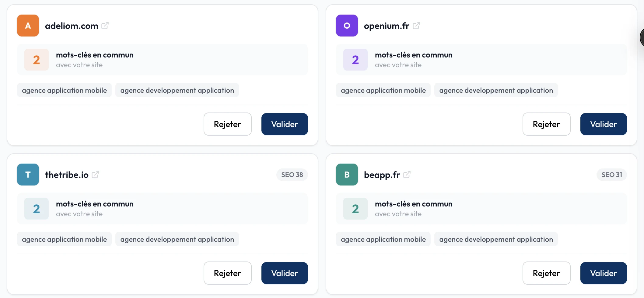This screenshot has height=298, width=644.
Task: Click 'avec votre site' on adeliom.com card
Action: tap(79, 65)
